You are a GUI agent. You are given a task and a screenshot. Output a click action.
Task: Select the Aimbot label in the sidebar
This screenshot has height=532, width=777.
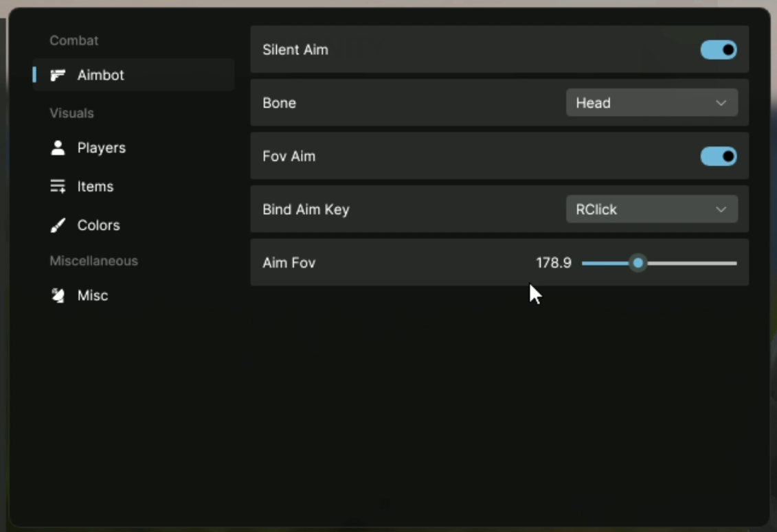tap(100, 75)
